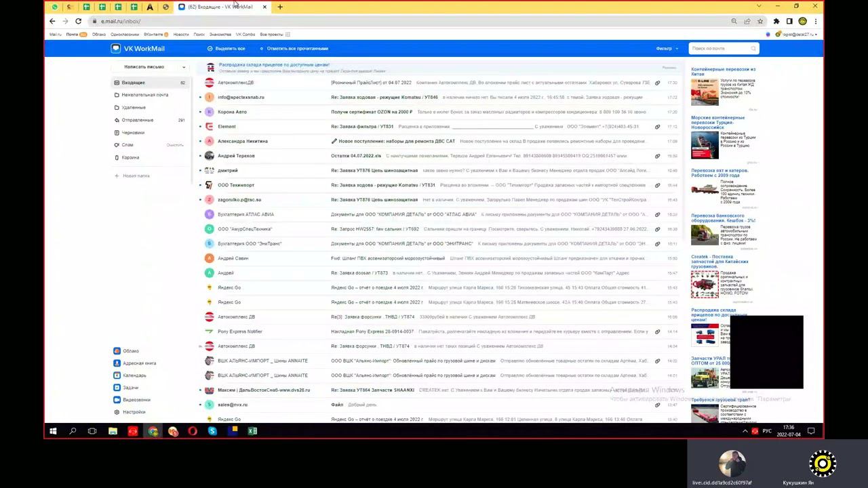Toggle unread dot on Корона Авто email

(x=200, y=112)
